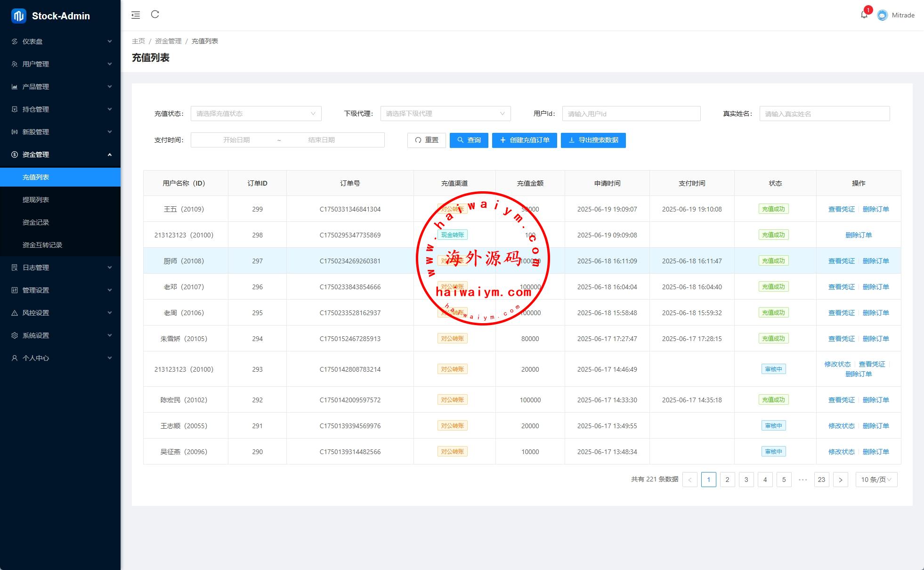Click the 用户Id input field

(x=631, y=114)
